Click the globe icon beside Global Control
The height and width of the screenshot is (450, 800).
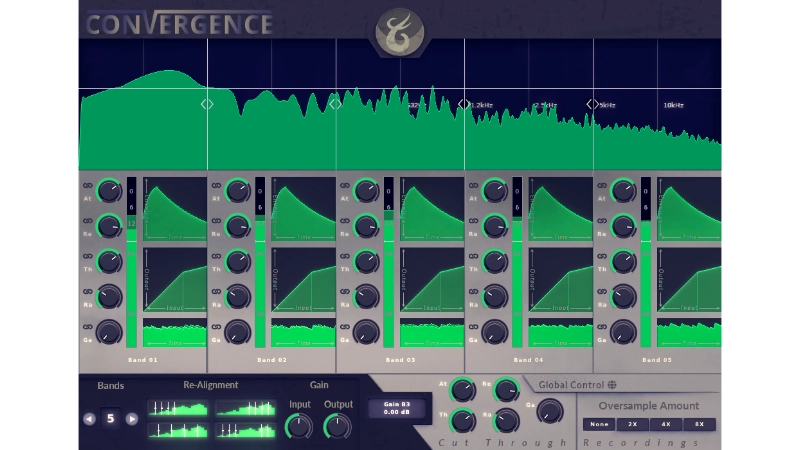(612, 385)
